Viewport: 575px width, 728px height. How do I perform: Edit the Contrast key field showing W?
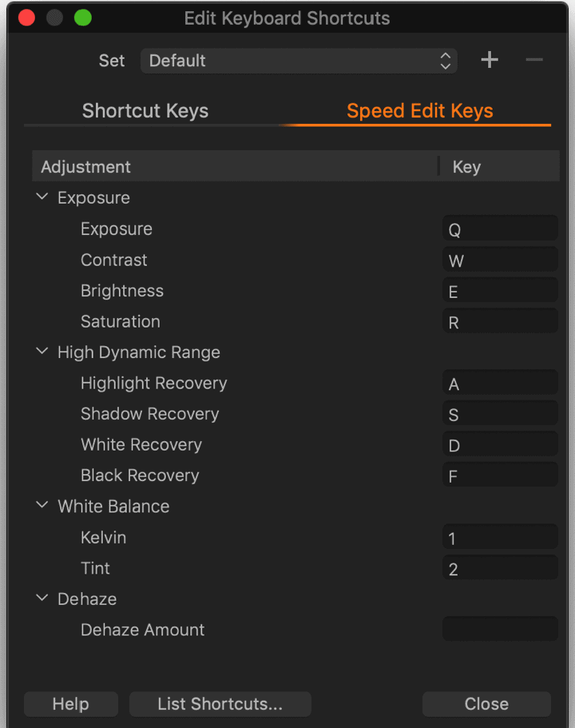click(x=500, y=260)
